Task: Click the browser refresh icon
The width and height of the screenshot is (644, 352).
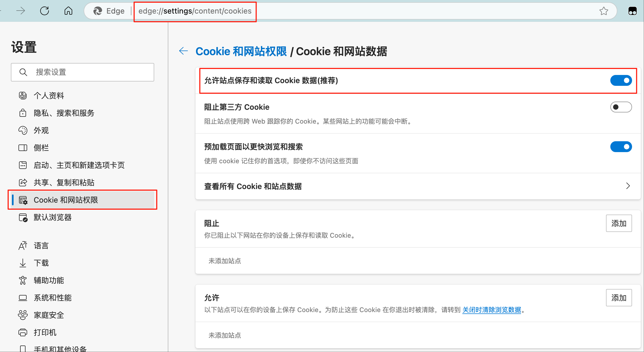Action: pyautogui.click(x=45, y=11)
